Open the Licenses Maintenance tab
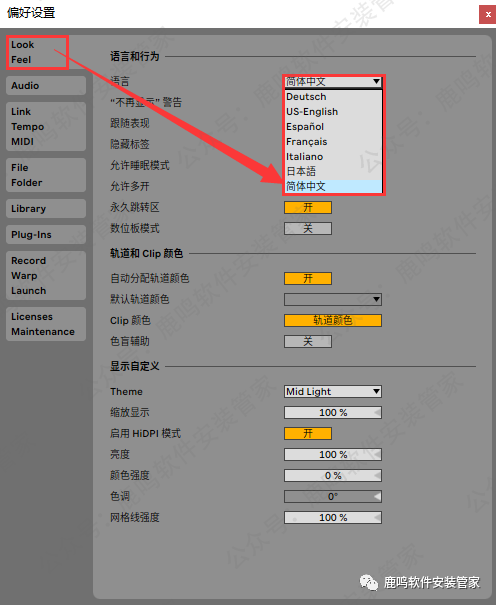496x605 pixels. (x=46, y=324)
